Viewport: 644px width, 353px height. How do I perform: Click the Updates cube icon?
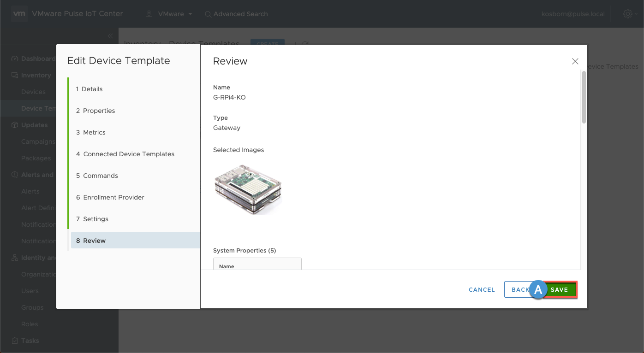pyautogui.click(x=15, y=125)
